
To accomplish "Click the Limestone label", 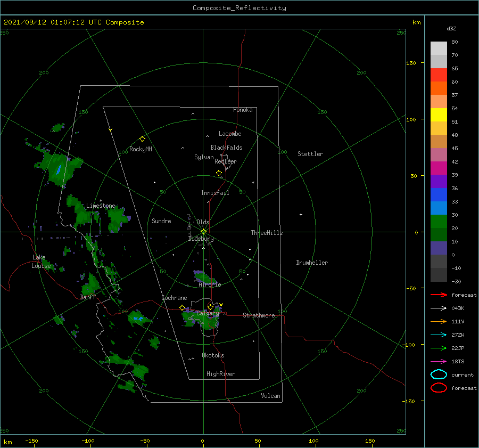I will click(101, 206).
